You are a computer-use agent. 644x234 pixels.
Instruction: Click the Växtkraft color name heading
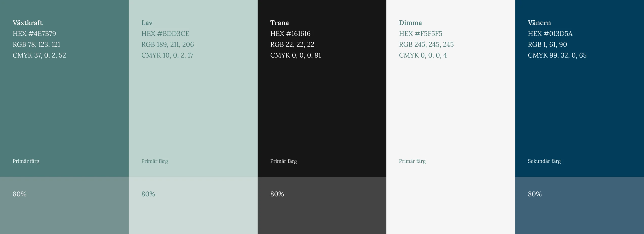coord(27,23)
